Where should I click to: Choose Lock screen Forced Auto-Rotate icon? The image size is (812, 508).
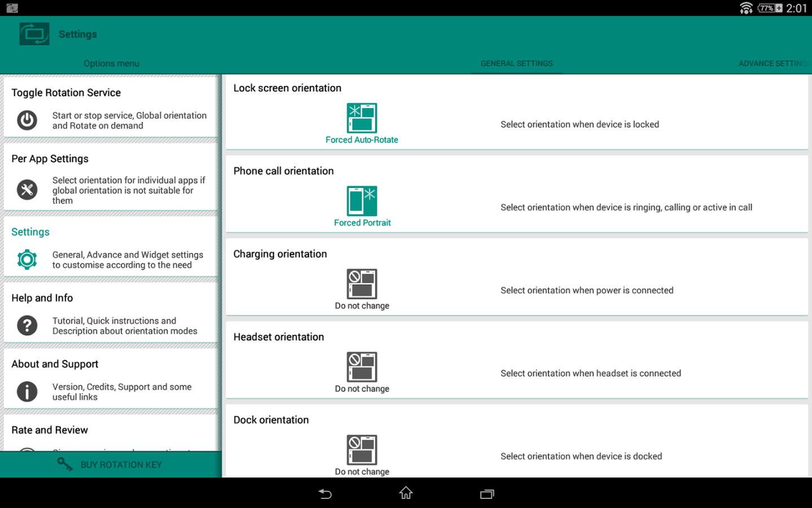click(362, 118)
